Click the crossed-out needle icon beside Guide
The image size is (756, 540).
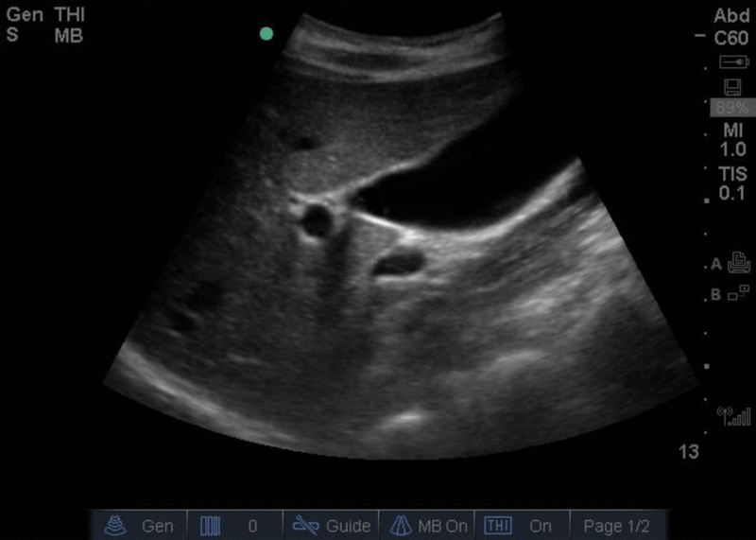pos(305,526)
